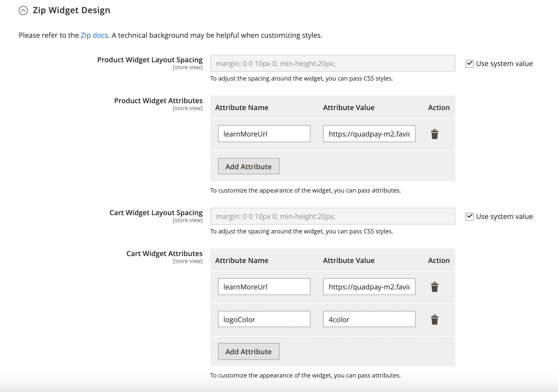Delete the Cart Widget learnMoreUrl attribute

[x=435, y=287]
